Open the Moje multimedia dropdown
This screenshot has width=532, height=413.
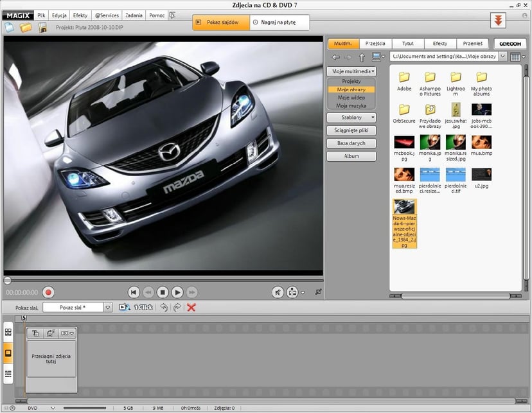351,71
